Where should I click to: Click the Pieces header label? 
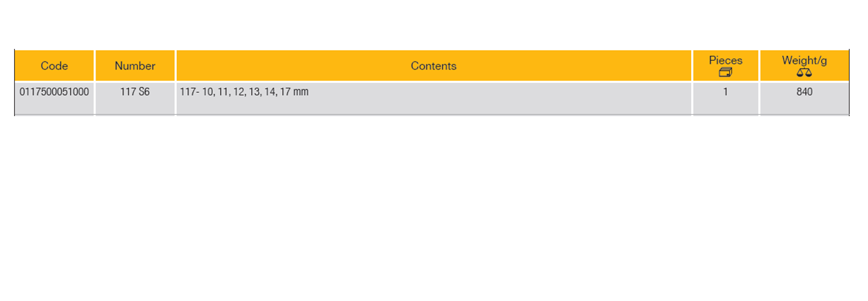pos(726,60)
